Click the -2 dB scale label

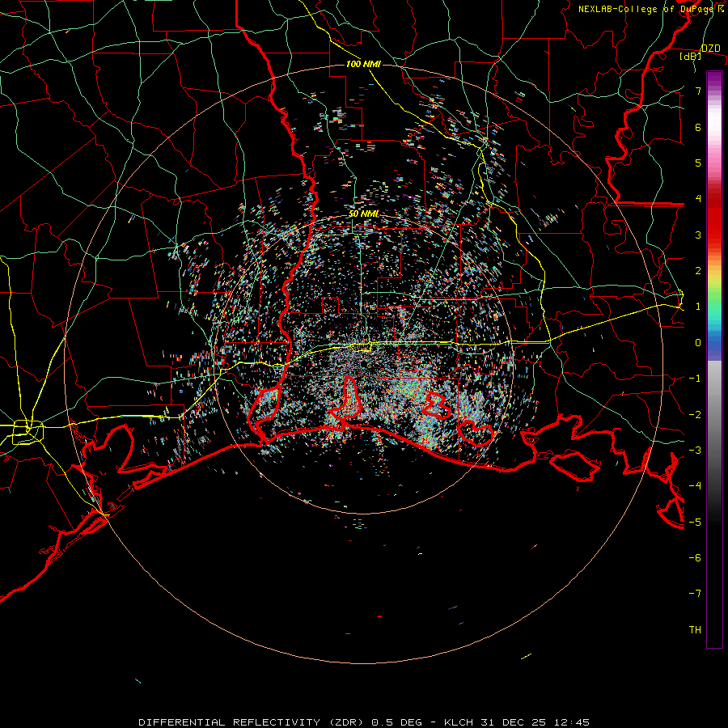click(x=695, y=415)
